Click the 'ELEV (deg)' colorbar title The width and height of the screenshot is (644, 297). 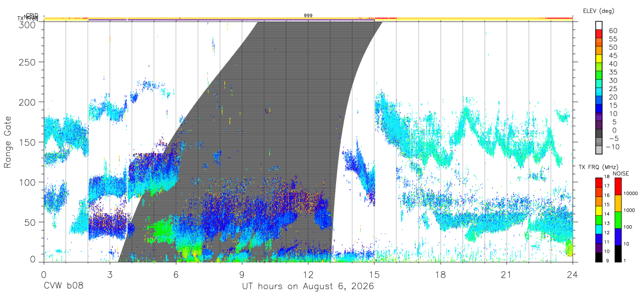pyautogui.click(x=598, y=10)
